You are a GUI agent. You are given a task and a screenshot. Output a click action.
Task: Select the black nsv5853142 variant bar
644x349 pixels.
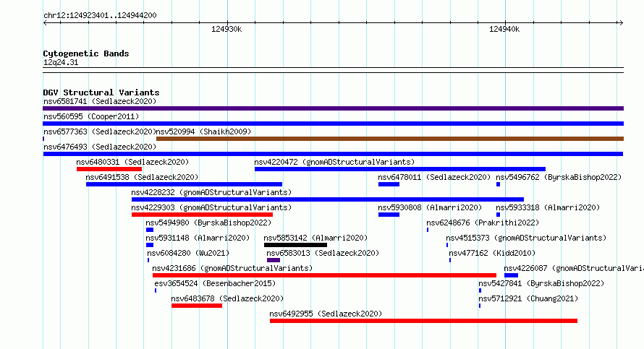(x=296, y=245)
